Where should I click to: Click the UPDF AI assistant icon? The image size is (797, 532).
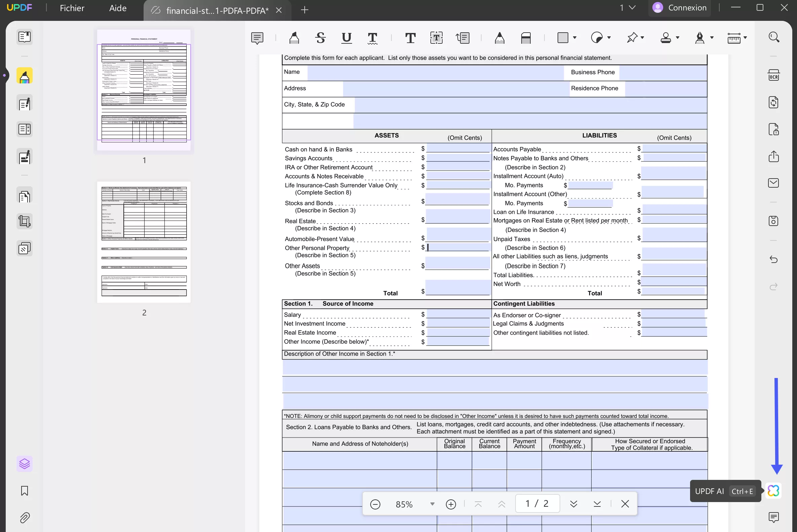coord(773,491)
